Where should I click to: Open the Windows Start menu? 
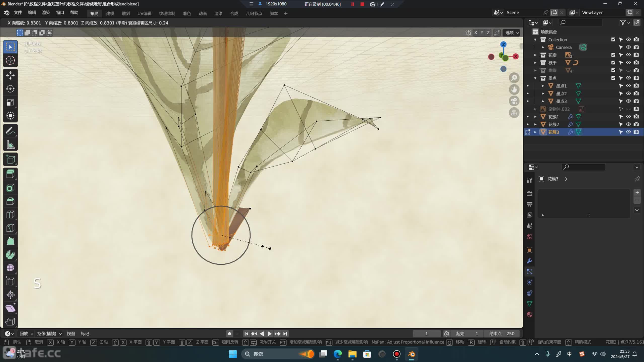pyautogui.click(x=233, y=354)
